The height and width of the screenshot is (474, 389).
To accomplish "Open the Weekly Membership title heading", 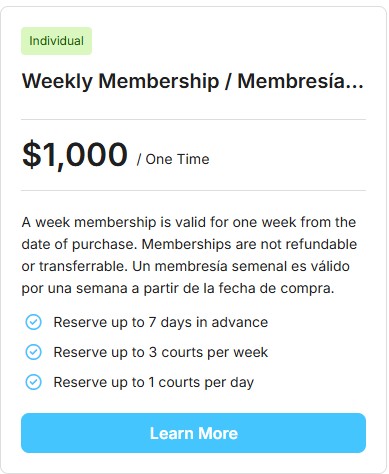I will 193,81.
